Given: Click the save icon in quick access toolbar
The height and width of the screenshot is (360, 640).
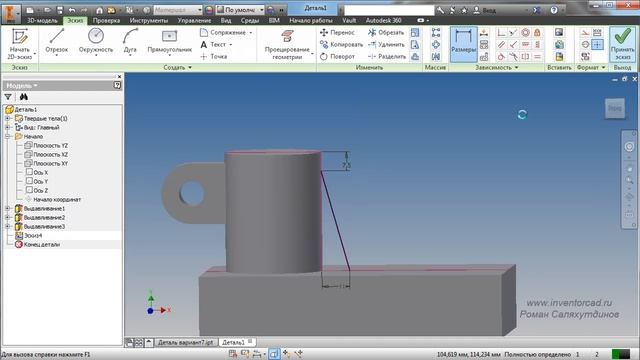Looking at the screenshot, I should 60,10.
